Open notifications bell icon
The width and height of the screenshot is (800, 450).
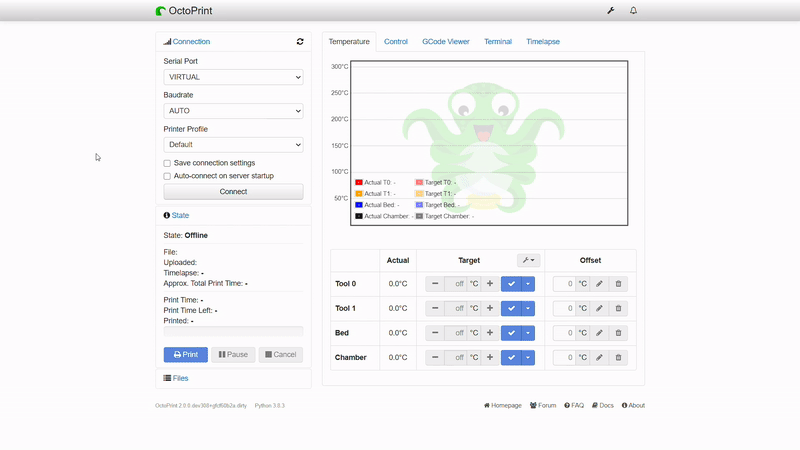click(633, 11)
